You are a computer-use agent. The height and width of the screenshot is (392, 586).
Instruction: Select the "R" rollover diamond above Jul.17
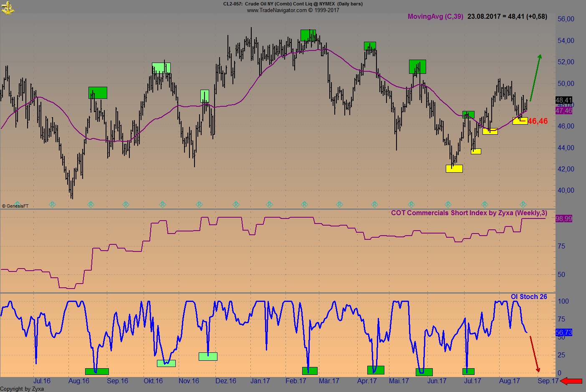484,204
